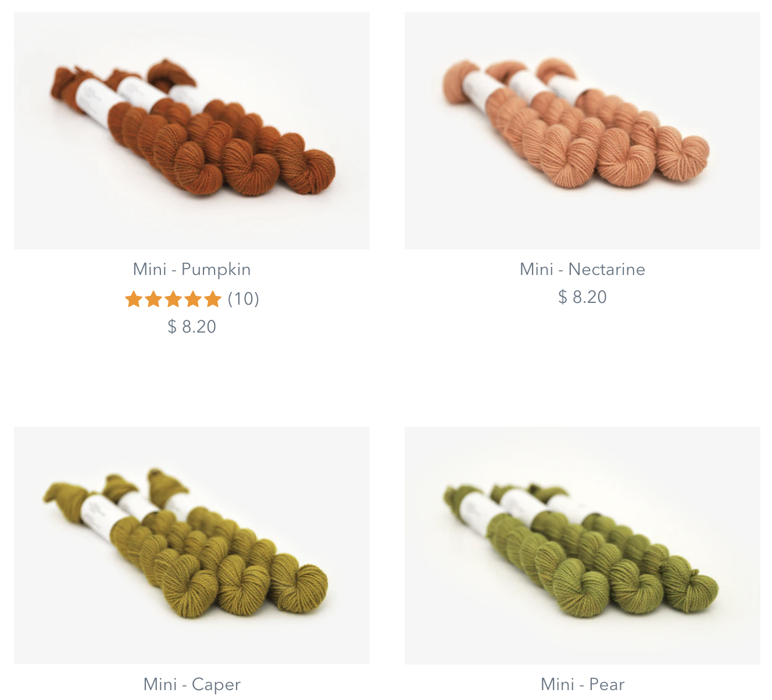Click the Mini - Caper product title
Image resolution: width=772 pixels, height=700 pixels.
click(x=192, y=684)
